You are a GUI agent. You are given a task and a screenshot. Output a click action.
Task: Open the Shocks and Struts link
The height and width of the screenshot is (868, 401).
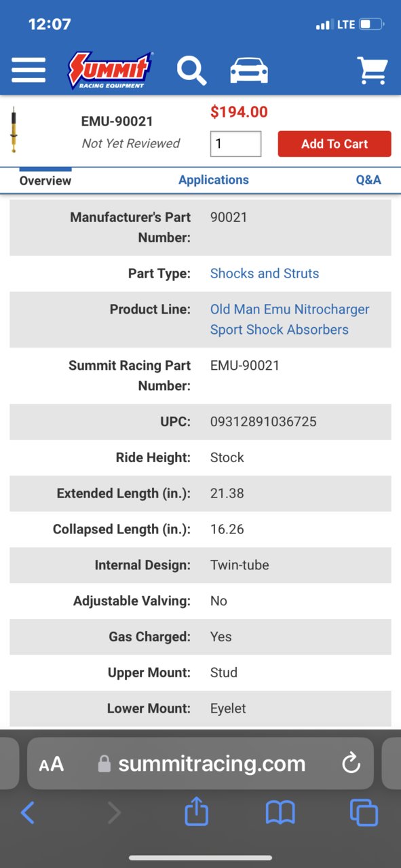pyautogui.click(x=265, y=273)
